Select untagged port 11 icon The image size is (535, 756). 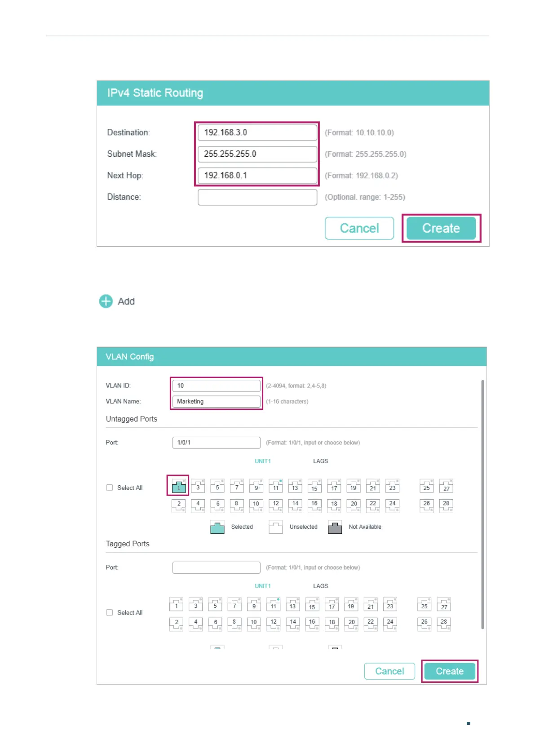coord(275,486)
